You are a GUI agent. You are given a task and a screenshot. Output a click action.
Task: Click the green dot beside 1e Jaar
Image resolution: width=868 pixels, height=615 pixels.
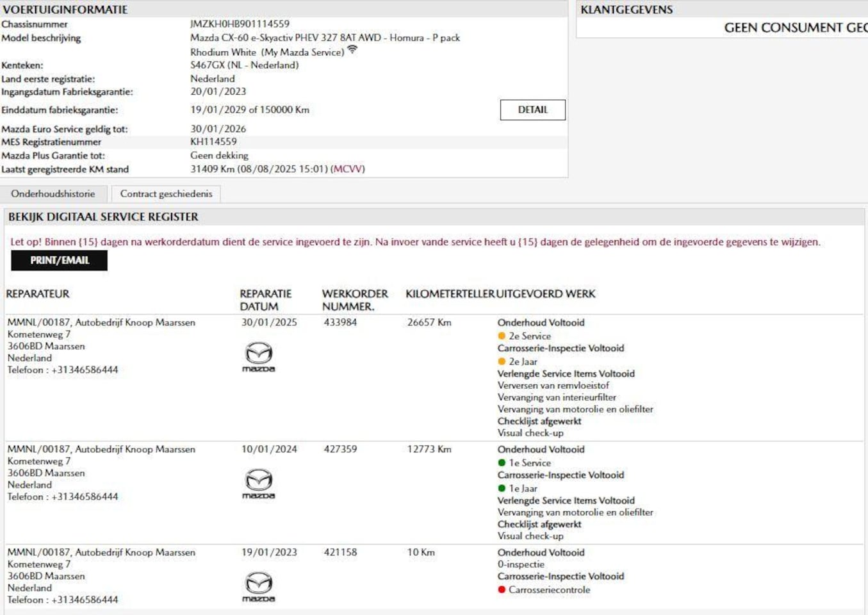pos(502,488)
